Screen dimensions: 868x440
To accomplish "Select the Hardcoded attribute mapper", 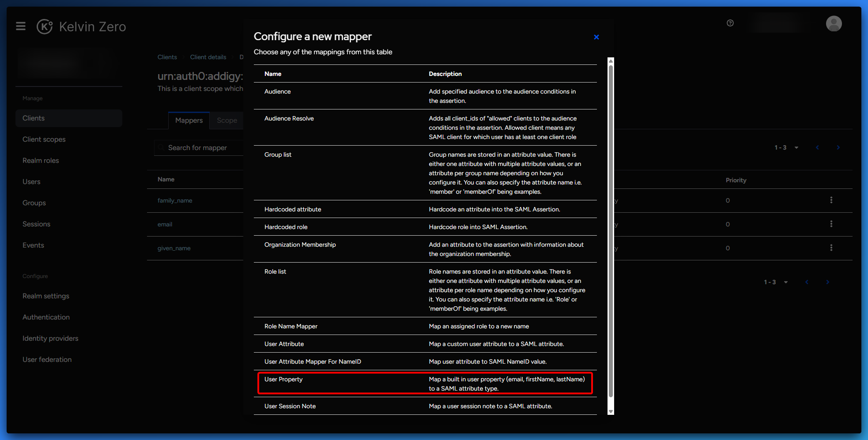I will click(425, 209).
